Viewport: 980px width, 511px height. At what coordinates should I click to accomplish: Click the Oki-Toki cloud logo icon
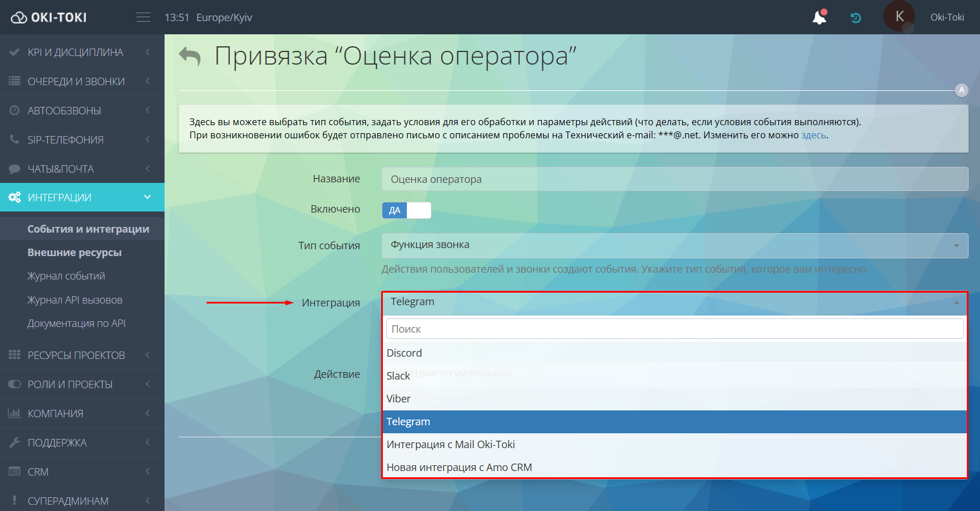19,18
